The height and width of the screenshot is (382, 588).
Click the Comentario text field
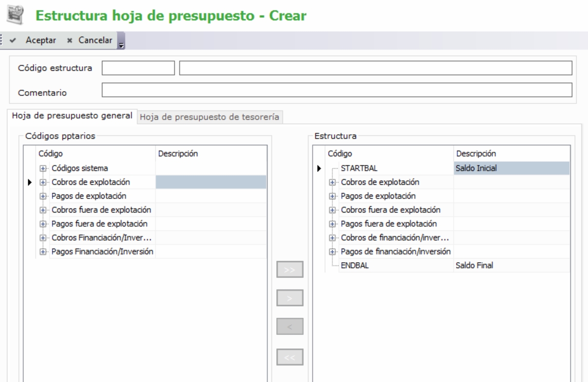pyautogui.click(x=336, y=90)
